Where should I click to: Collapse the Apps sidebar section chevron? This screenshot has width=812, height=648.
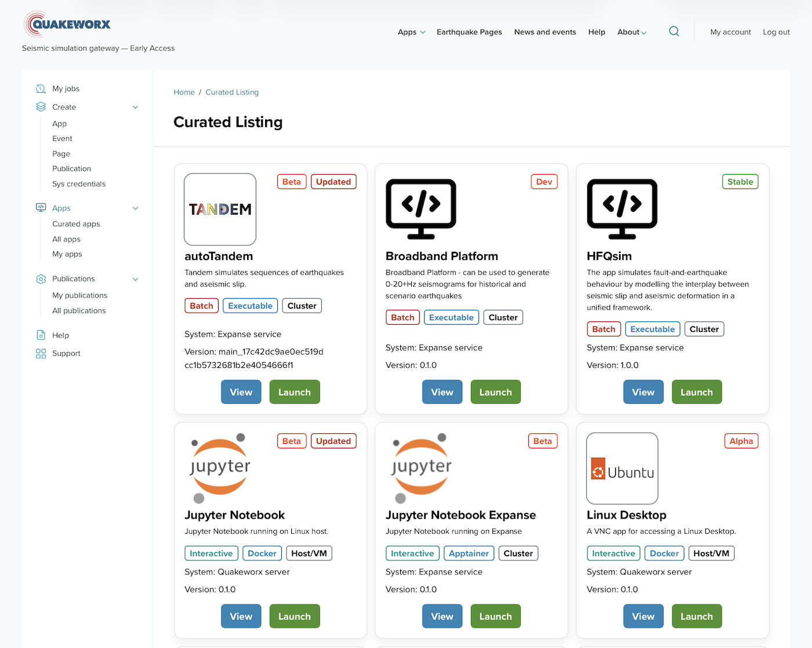[x=135, y=208]
